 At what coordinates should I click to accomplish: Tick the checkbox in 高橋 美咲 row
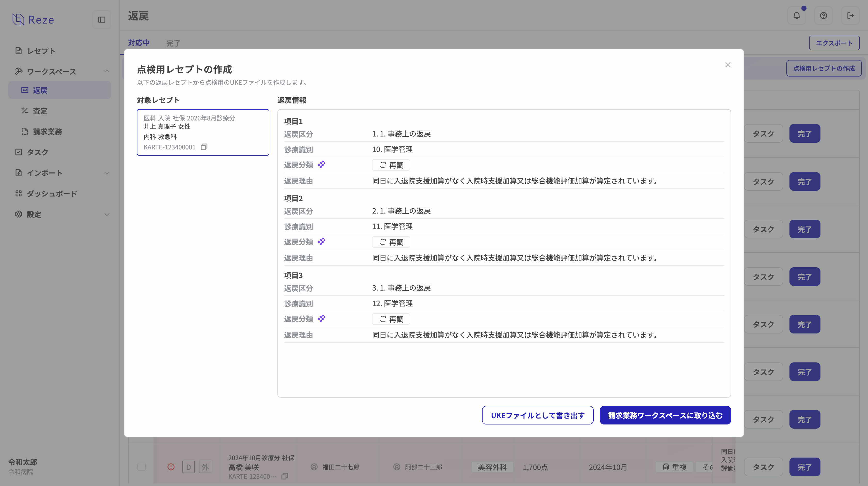[142, 467]
